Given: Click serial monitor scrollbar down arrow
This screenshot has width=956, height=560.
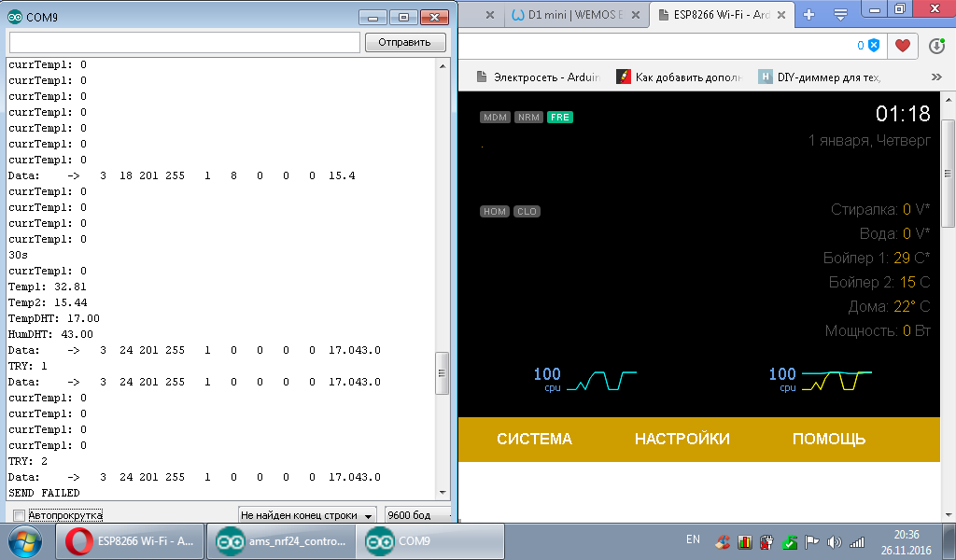Looking at the screenshot, I should [443, 493].
